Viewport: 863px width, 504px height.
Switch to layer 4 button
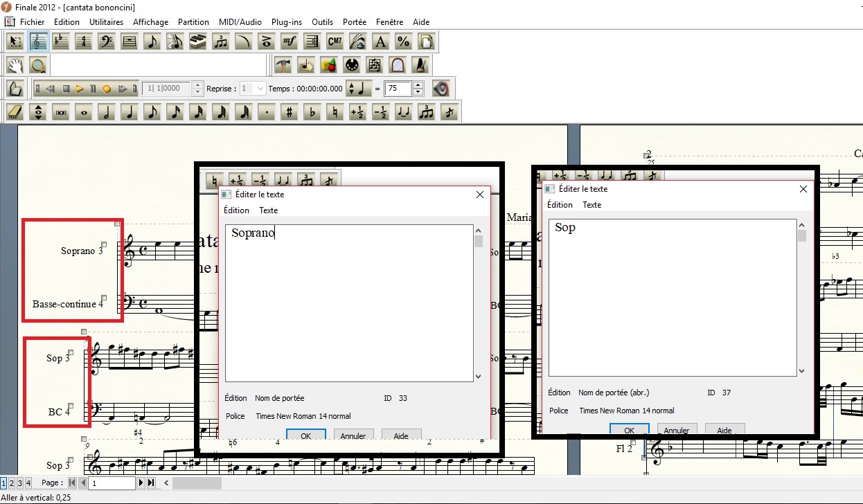pyautogui.click(x=28, y=483)
